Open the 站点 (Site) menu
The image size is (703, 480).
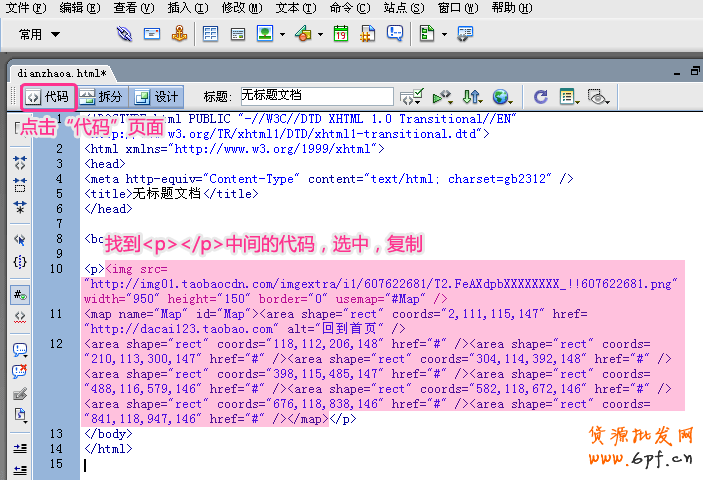(401, 8)
